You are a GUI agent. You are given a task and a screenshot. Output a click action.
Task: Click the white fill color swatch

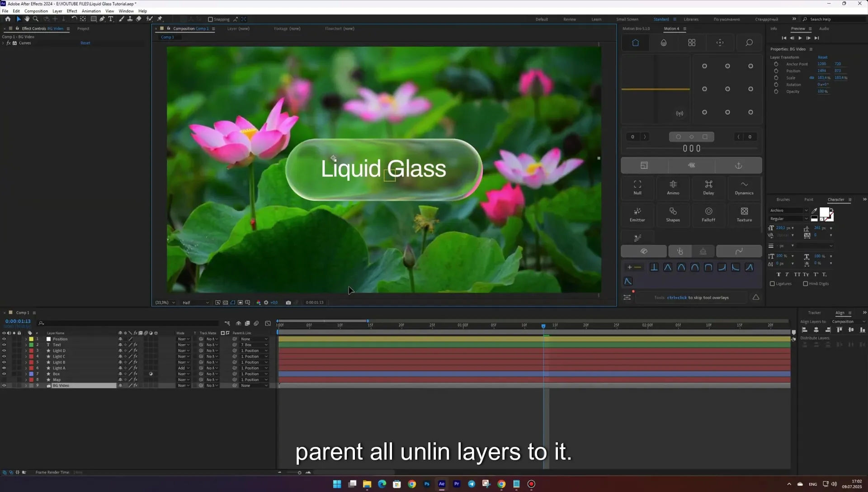point(824,213)
